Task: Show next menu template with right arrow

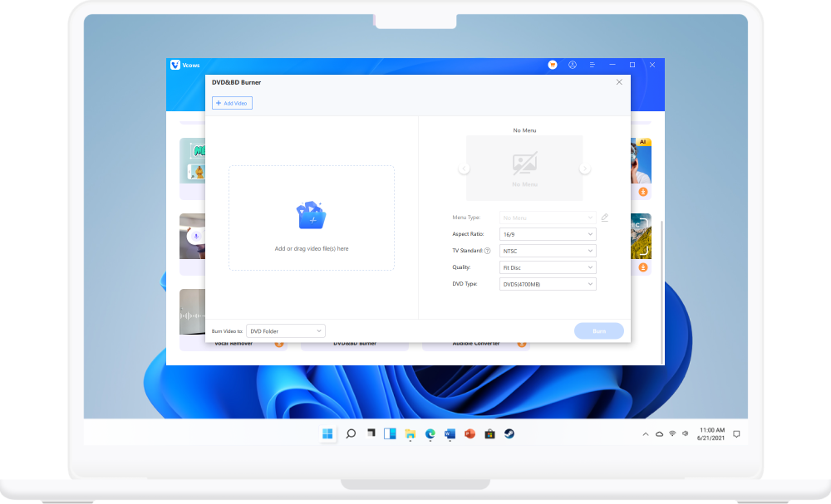Action: pos(584,169)
